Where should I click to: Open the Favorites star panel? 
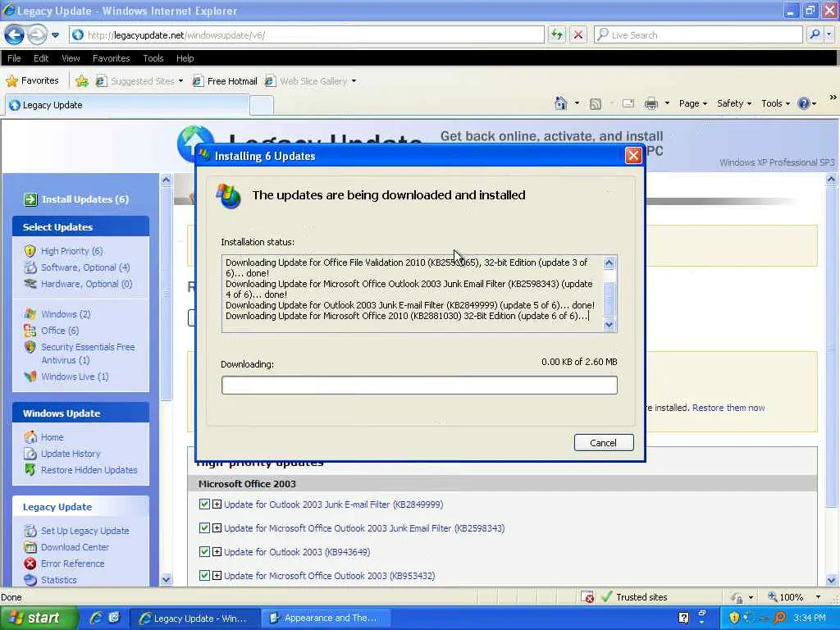coord(32,81)
